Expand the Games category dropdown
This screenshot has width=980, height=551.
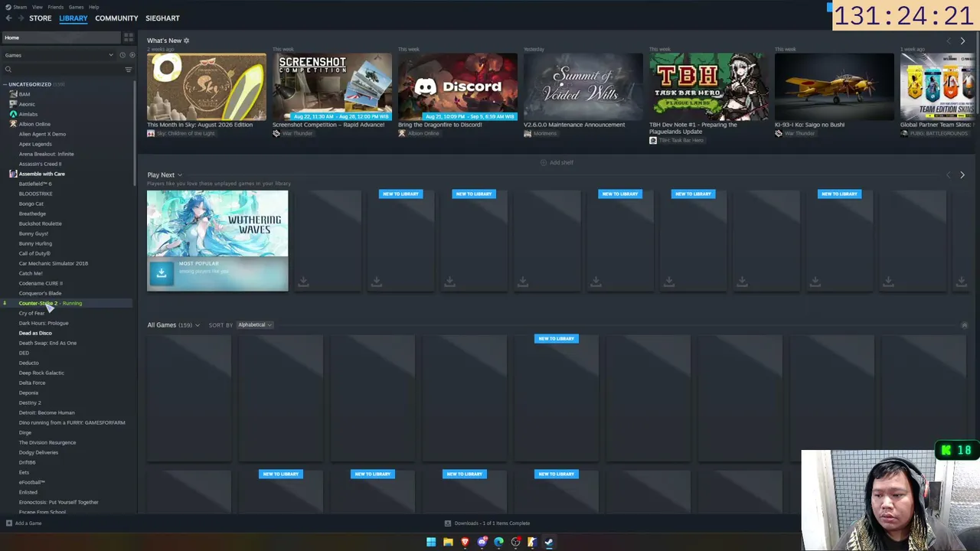[59, 55]
